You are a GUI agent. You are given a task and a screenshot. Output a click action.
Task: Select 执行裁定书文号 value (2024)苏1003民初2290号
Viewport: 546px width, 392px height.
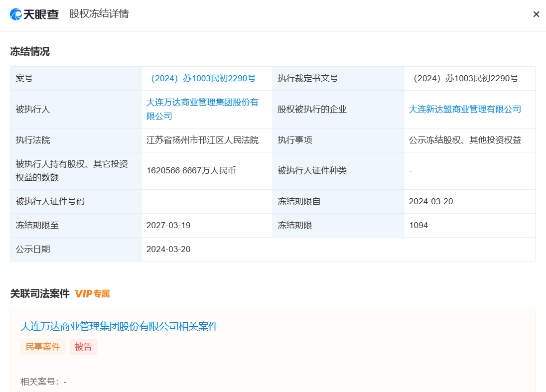click(466, 78)
